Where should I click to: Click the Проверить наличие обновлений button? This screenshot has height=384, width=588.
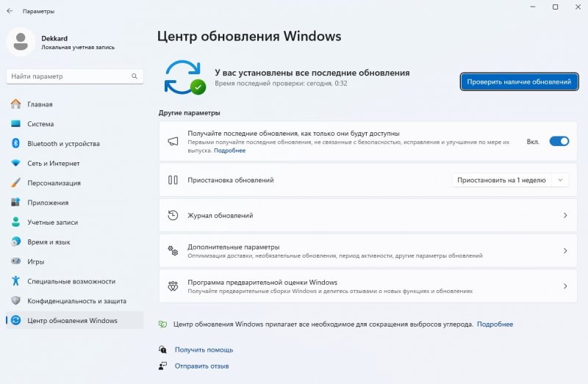coord(518,82)
